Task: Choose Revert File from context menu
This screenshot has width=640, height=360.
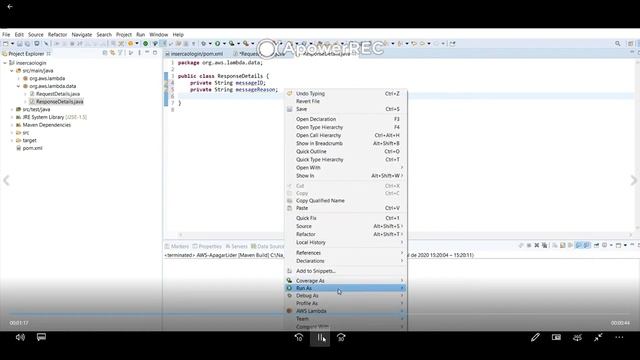Action: 345,101
